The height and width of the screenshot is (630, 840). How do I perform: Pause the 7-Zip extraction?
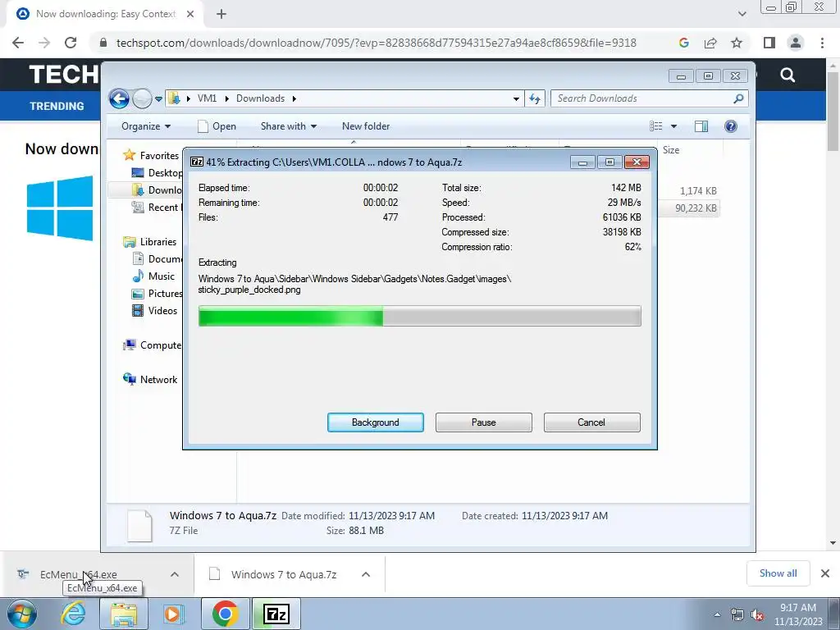click(x=484, y=422)
